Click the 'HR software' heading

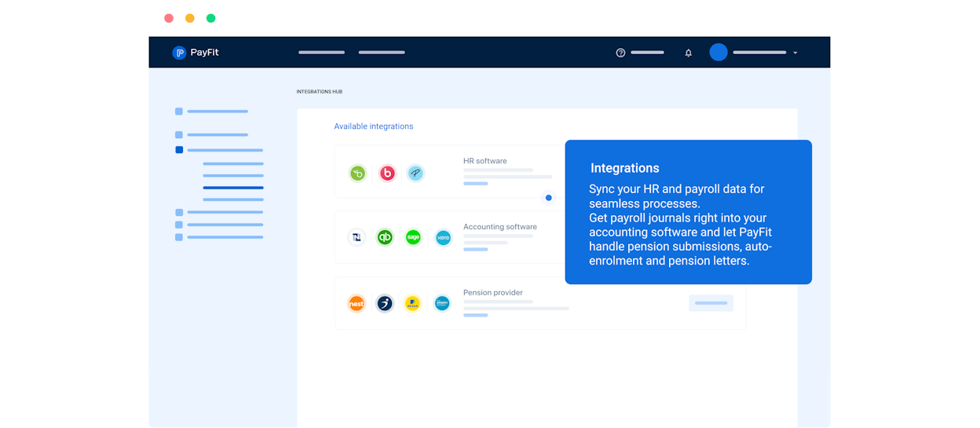pyautogui.click(x=485, y=161)
